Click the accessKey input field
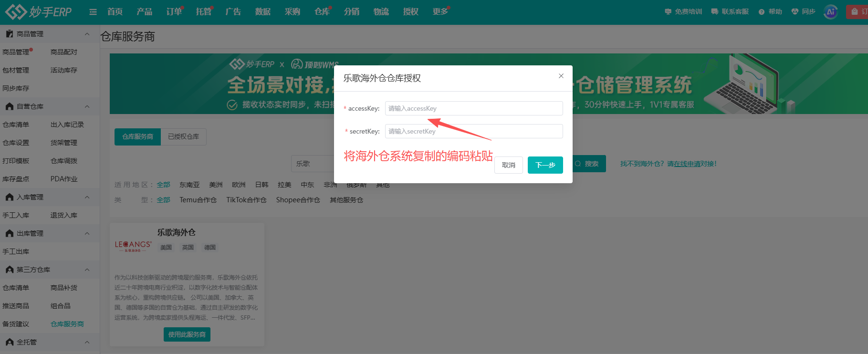The height and width of the screenshot is (354, 868). coord(474,108)
